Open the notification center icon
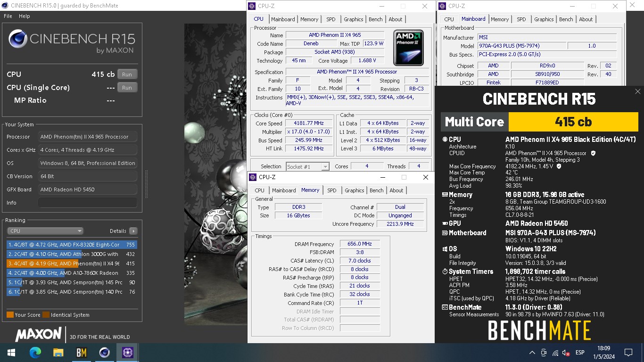 [628, 353]
